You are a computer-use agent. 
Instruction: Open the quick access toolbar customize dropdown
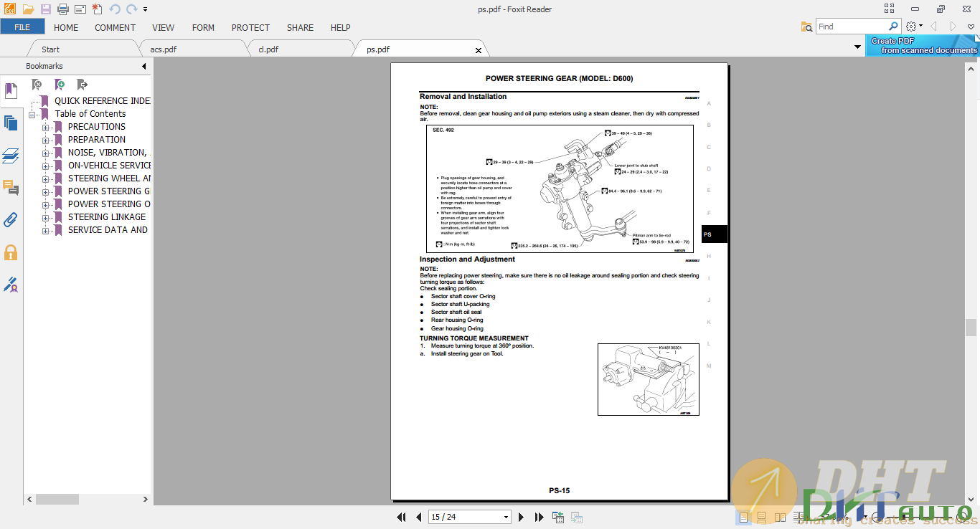(x=146, y=9)
